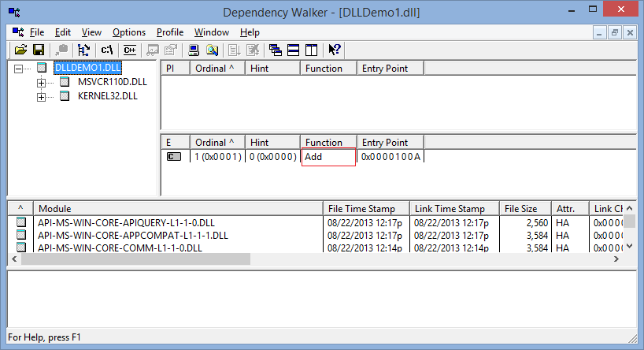The height and width of the screenshot is (350, 644).
Task: Click the cascade windows toolbar icon
Action: tap(276, 50)
